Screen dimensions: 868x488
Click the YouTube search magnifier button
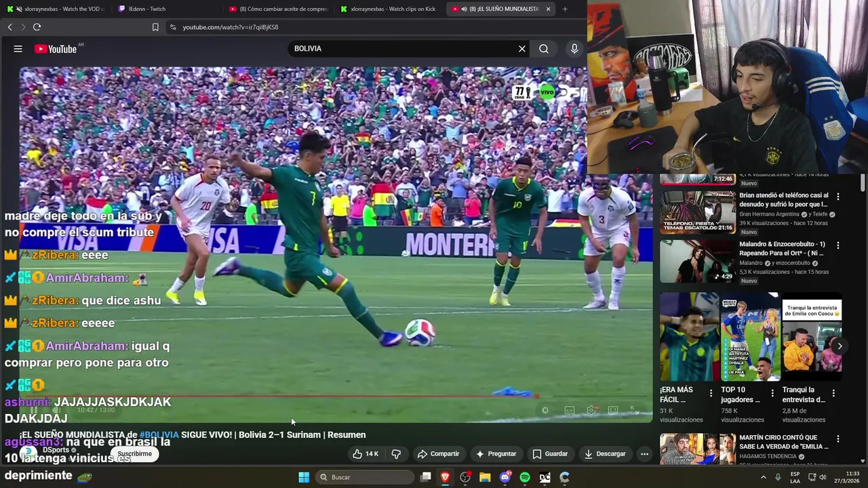[544, 49]
